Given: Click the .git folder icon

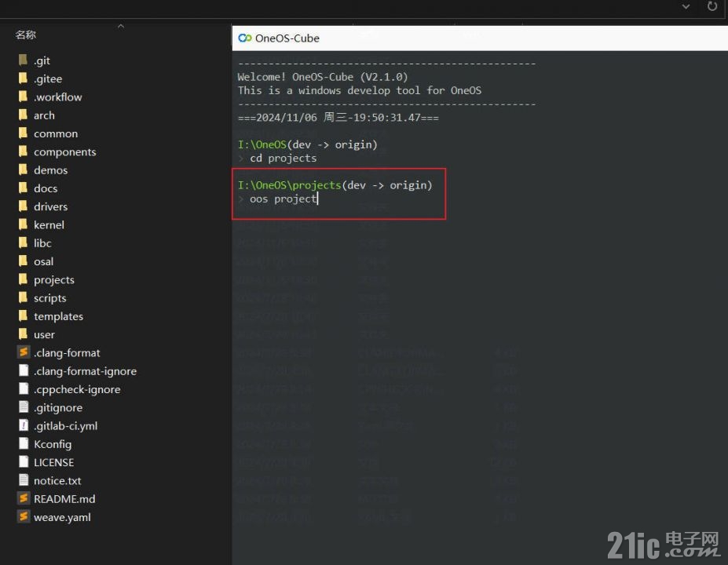Looking at the screenshot, I should 23,60.
